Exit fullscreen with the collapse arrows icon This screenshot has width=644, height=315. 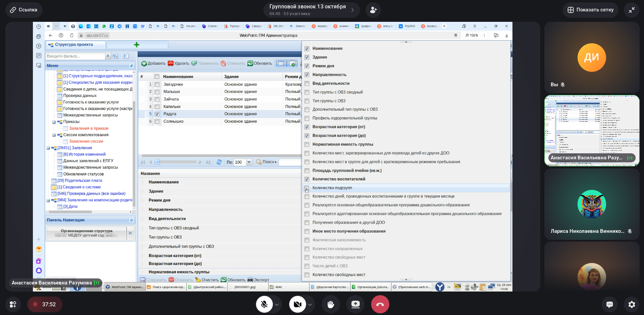coord(632,10)
